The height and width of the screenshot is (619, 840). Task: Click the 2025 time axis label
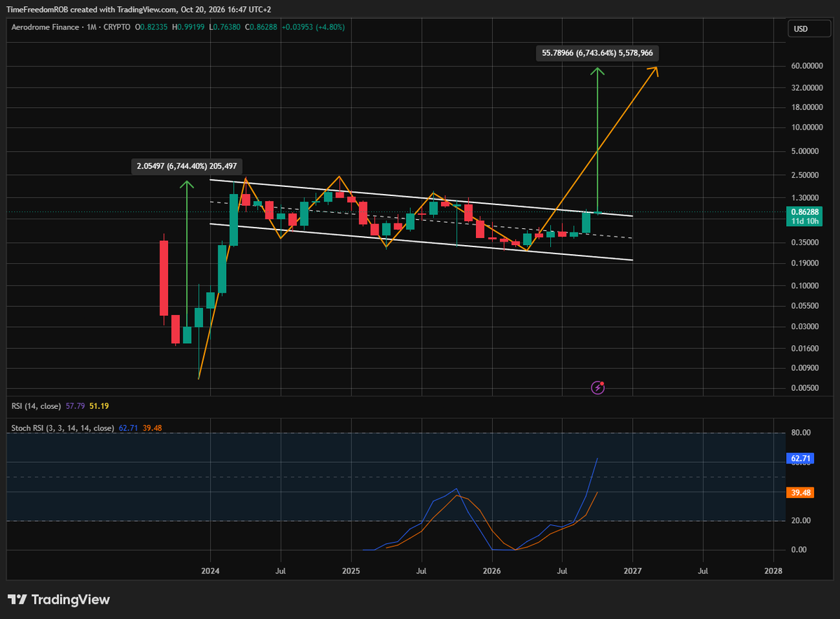point(351,571)
